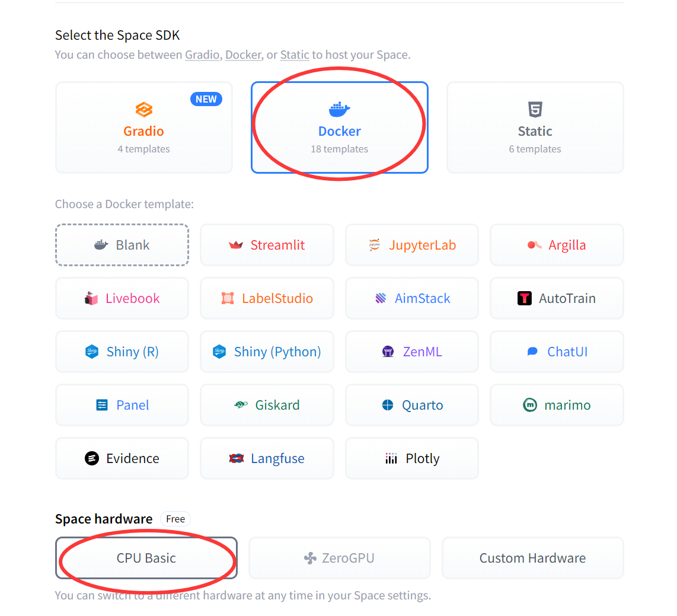Select the ZenML template
This screenshot has width=677, height=616.
[412, 352]
